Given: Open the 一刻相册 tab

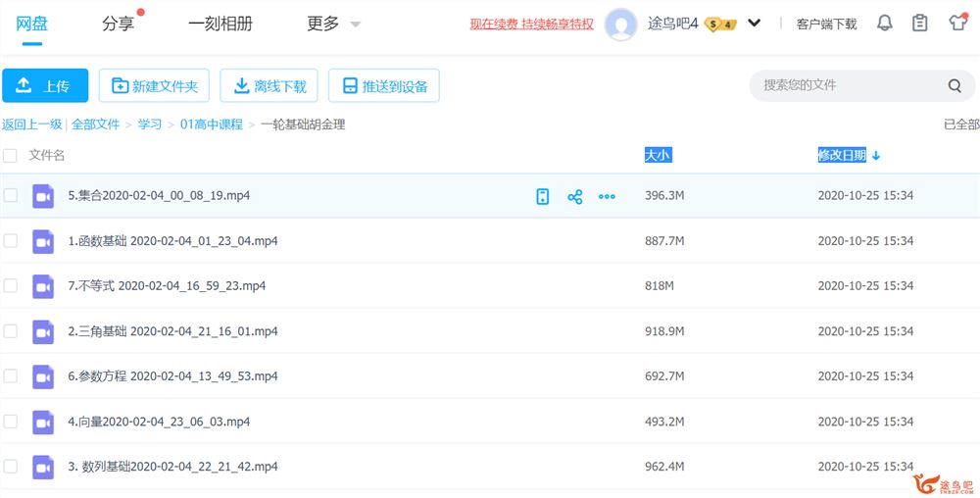Looking at the screenshot, I should (219, 24).
